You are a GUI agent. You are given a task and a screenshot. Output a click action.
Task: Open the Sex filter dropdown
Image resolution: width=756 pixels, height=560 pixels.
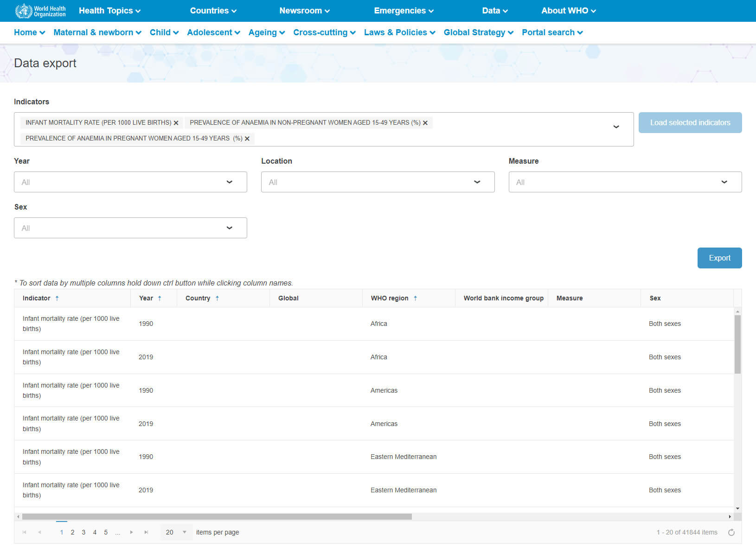(x=130, y=228)
